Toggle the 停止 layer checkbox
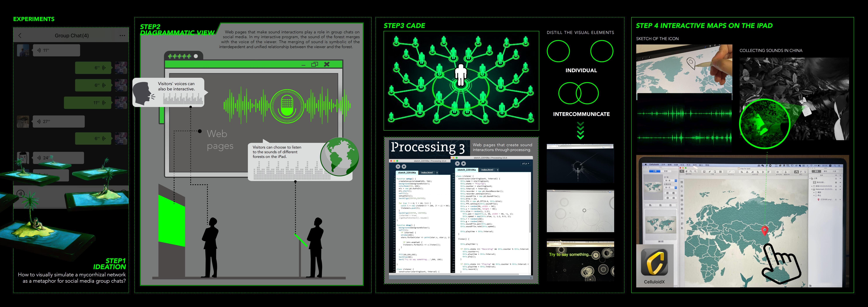The image size is (868, 307). pyautogui.click(x=816, y=195)
